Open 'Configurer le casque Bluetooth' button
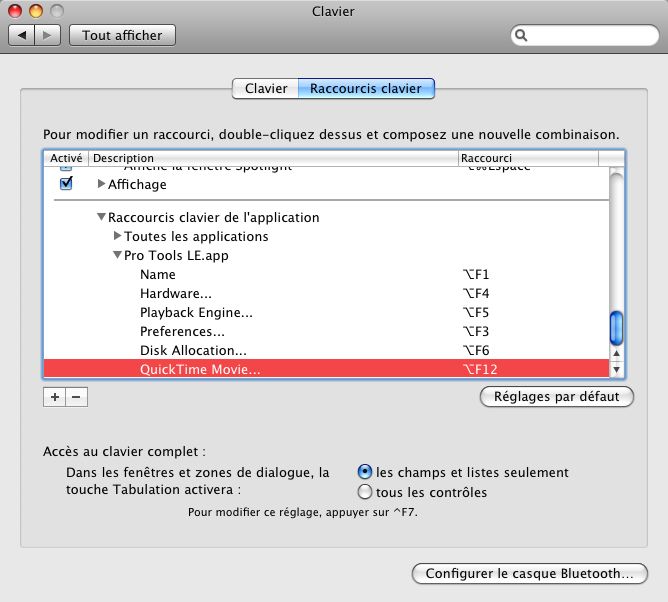The image size is (668, 602). coord(529,574)
